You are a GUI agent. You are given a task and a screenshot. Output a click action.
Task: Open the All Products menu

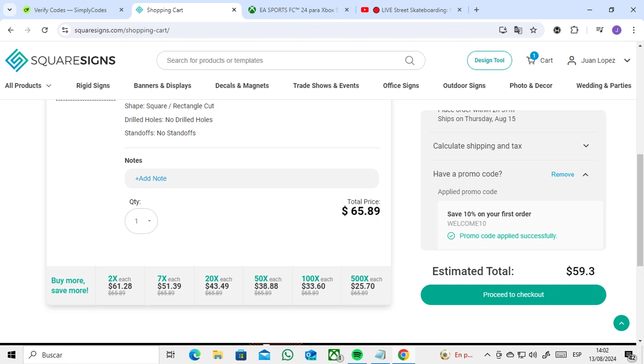[28, 86]
